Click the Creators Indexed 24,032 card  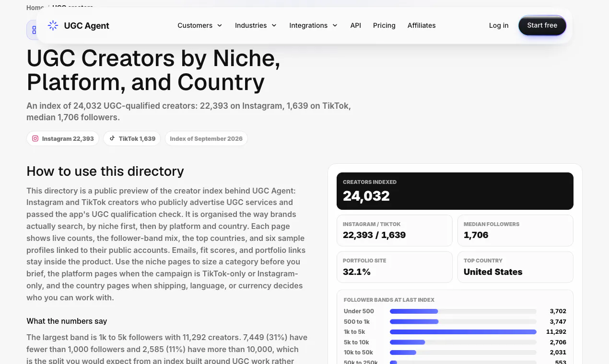coord(455,191)
